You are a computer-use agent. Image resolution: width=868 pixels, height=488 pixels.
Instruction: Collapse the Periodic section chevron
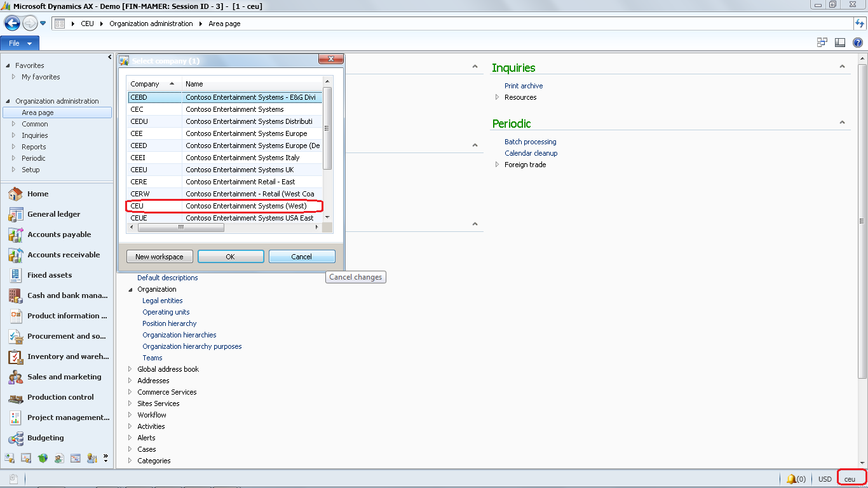pos(842,123)
